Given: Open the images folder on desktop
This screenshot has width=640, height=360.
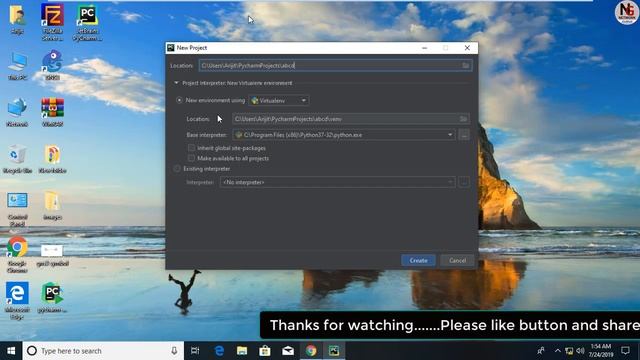Looking at the screenshot, I should tap(52, 206).
